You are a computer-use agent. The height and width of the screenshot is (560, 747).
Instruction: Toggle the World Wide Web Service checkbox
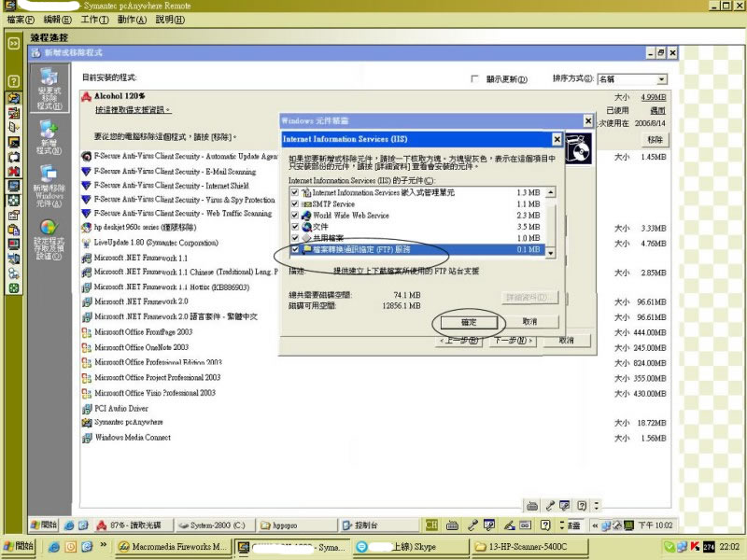pyautogui.click(x=295, y=216)
